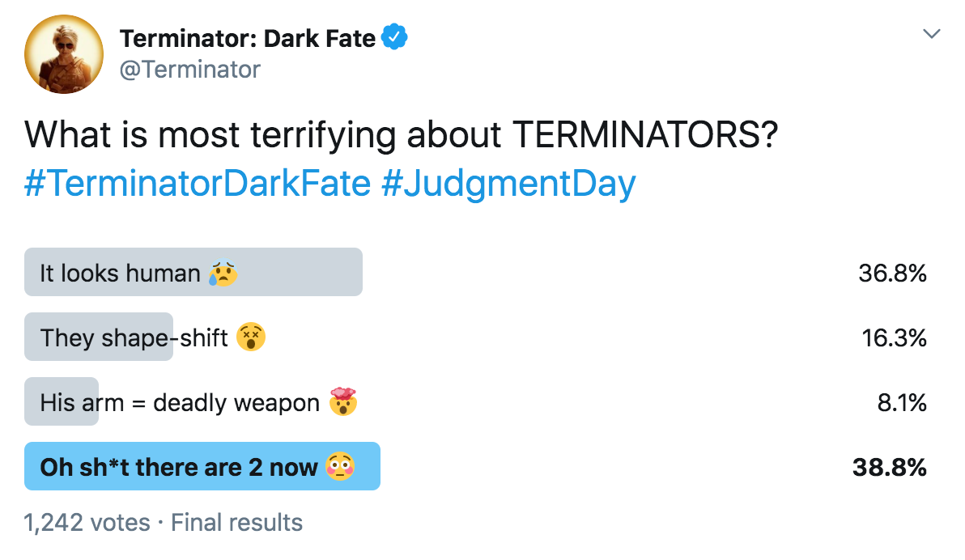Click the 16.3% result value
965x560 pixels.
tap(892, 337)
